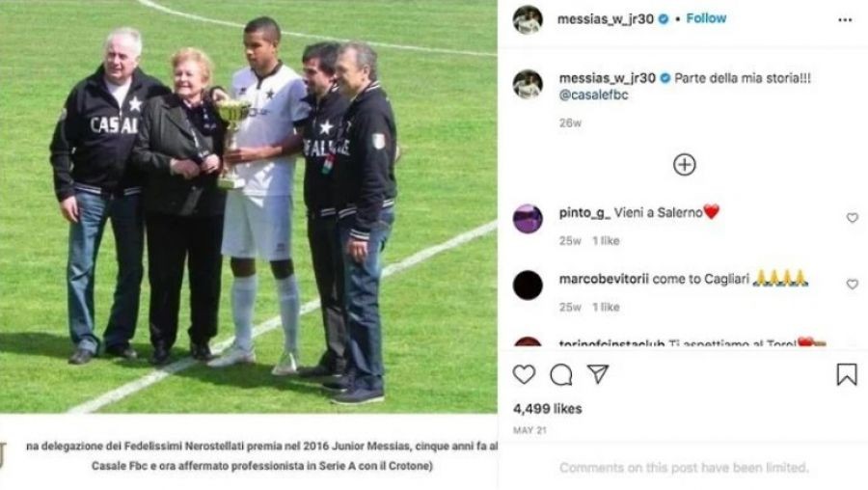Open pinto_g_ username link
The image size is (868, 490).
pos(584,212)
